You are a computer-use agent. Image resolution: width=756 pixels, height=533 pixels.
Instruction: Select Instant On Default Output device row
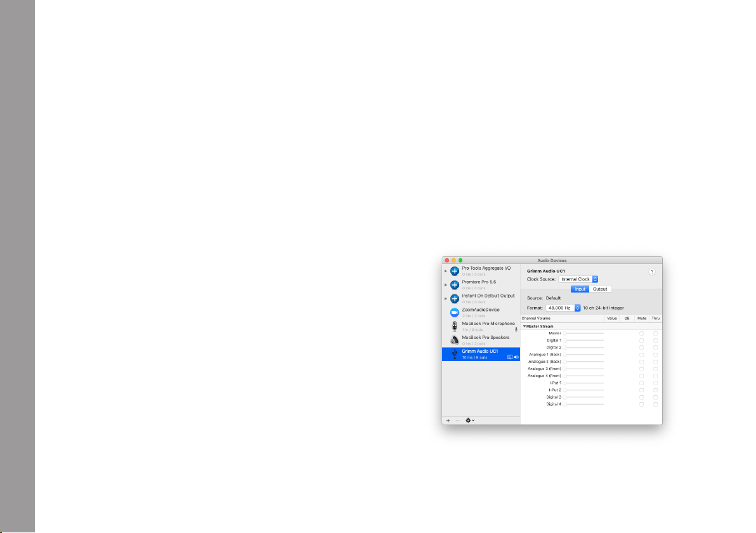(481, 299)
